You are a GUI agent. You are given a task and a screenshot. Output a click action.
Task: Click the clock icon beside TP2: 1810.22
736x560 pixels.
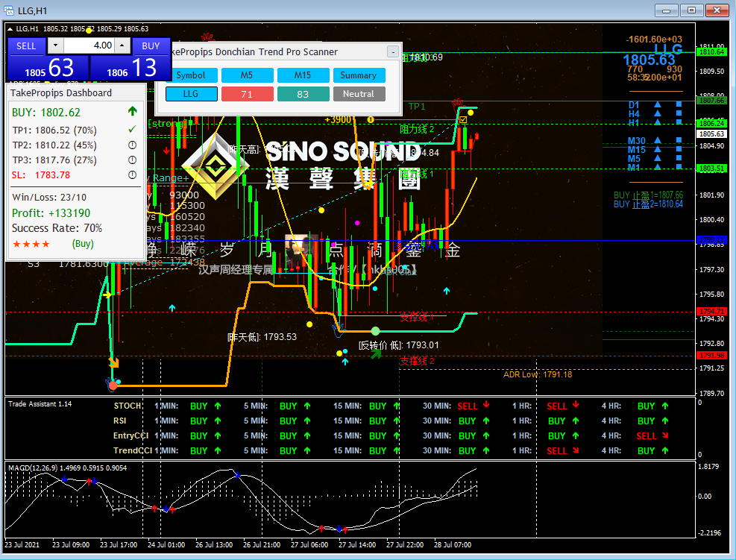[x=133, y=145]
